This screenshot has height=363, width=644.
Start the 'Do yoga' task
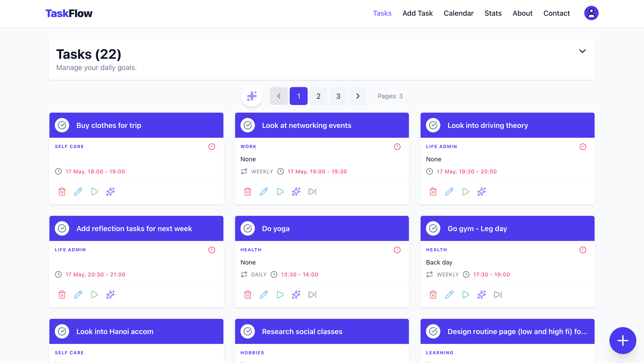(280, 295)
